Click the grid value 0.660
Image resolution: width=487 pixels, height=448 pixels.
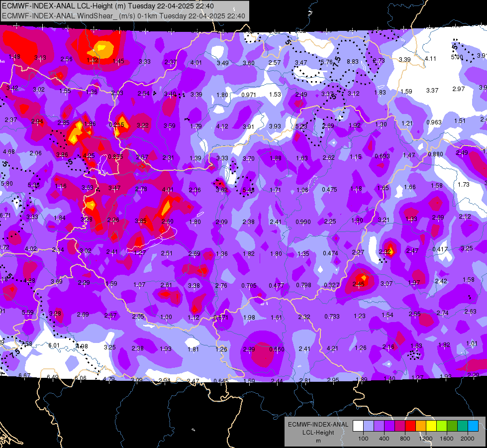pos(277,349)
